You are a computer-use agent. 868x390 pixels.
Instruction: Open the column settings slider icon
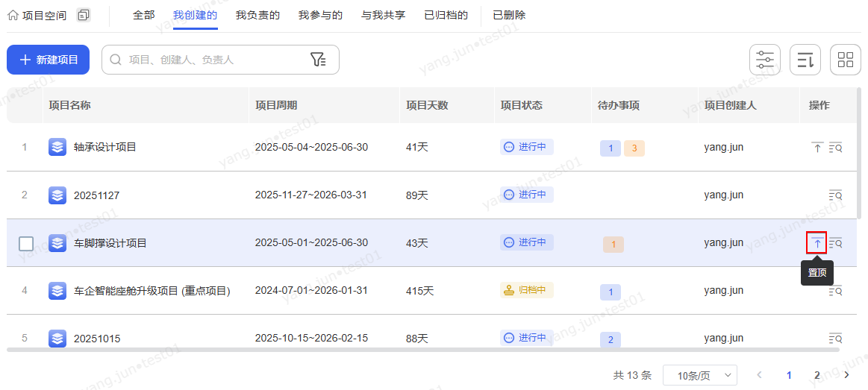coord(765,60)
